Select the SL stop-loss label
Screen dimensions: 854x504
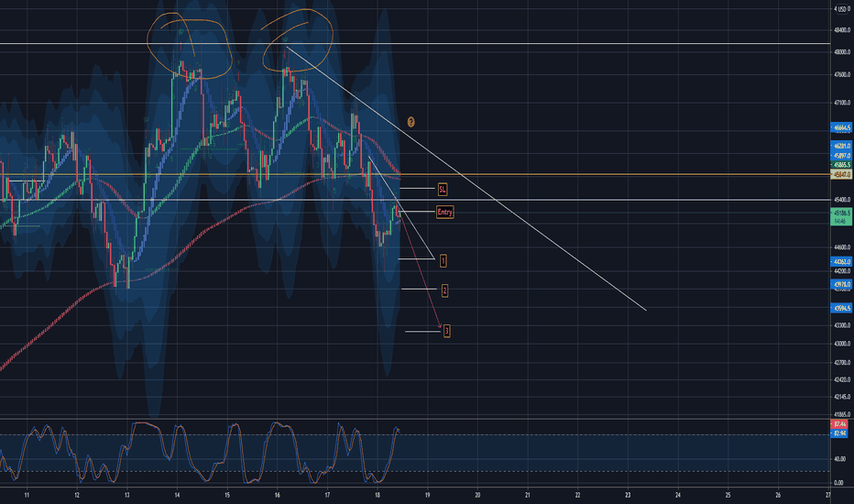pos(443,190)
